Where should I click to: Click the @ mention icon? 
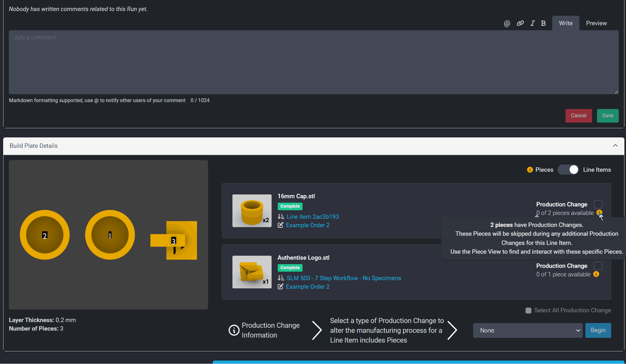(x=507, y=23)
